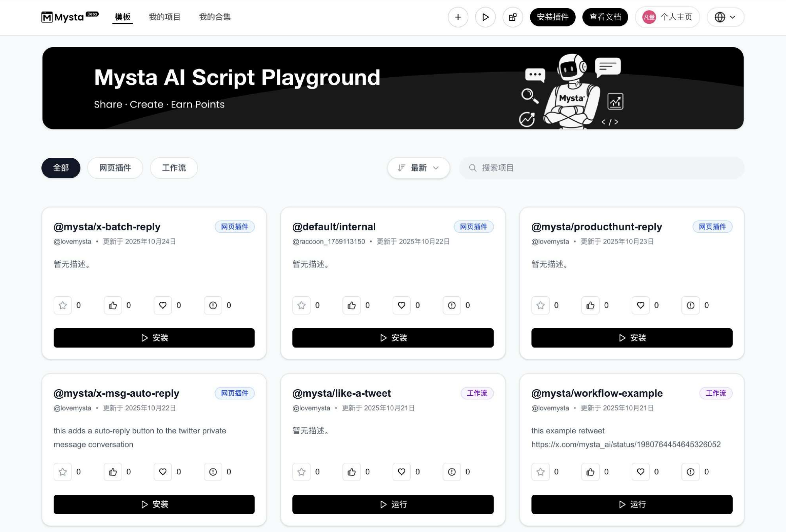Click the plus icon in top bar
This screenshot has height=532, width=786.
[458, 17]
